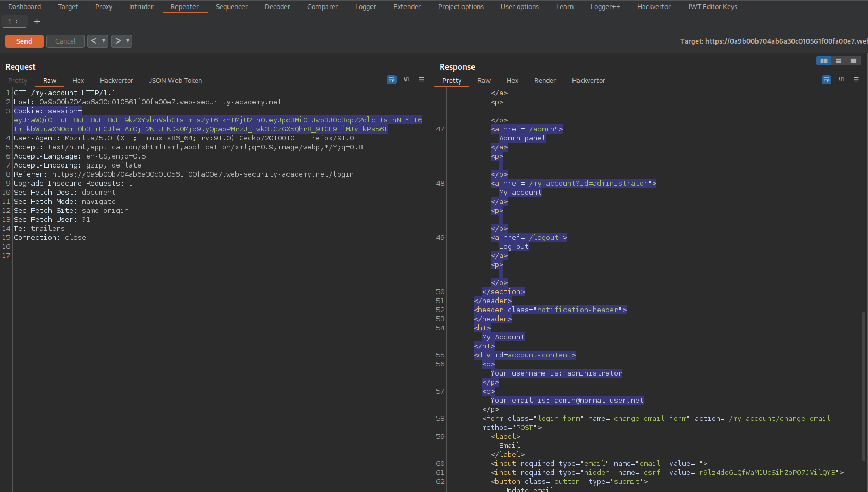Click the csrf hidden input line
This screenshot has height=492, width=868.
pyautogui.click(x=667, y=473)
